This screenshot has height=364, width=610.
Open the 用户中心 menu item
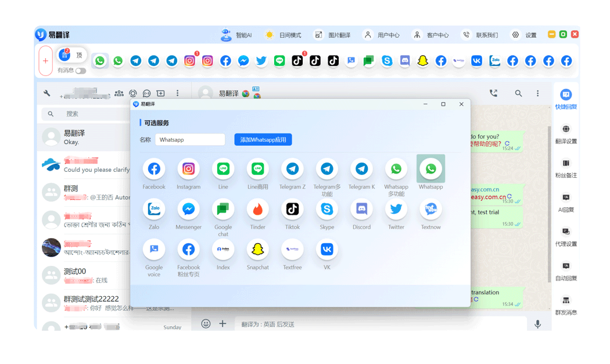(x=382, y=35)
